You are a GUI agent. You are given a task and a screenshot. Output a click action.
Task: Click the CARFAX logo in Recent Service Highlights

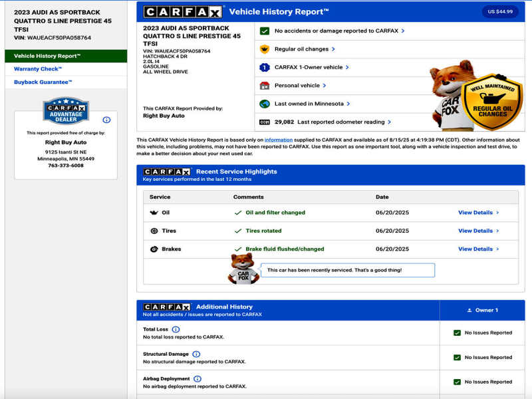point(167,172)
